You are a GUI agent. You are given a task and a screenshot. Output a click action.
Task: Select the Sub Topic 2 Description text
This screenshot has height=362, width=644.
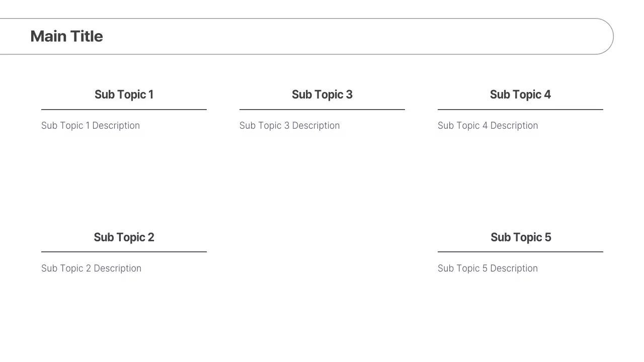[x=91, y=268]
